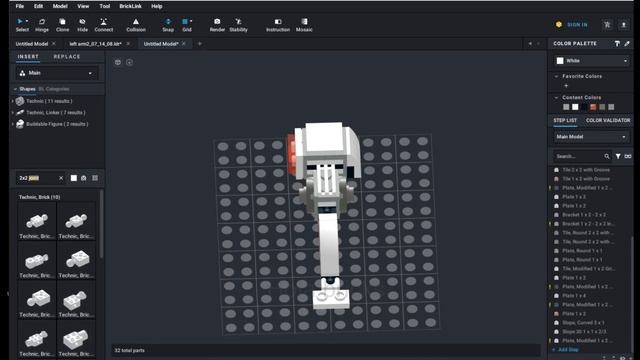Image resolution: width=640 pixels, height=360 pixels.
Task: Click the viewport circle icon next to globe
Action: point(129,62)
